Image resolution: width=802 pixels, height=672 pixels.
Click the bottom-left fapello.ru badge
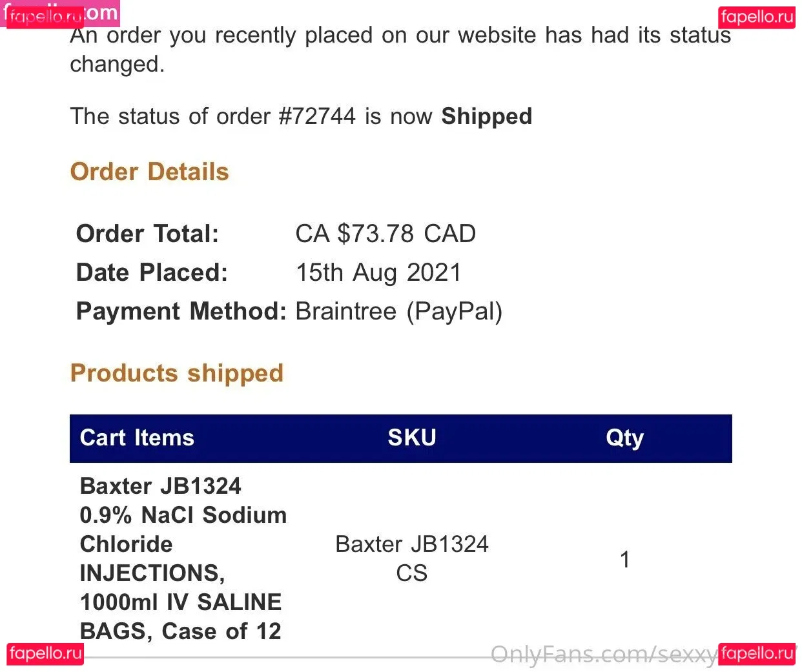[x=45, y=653]
